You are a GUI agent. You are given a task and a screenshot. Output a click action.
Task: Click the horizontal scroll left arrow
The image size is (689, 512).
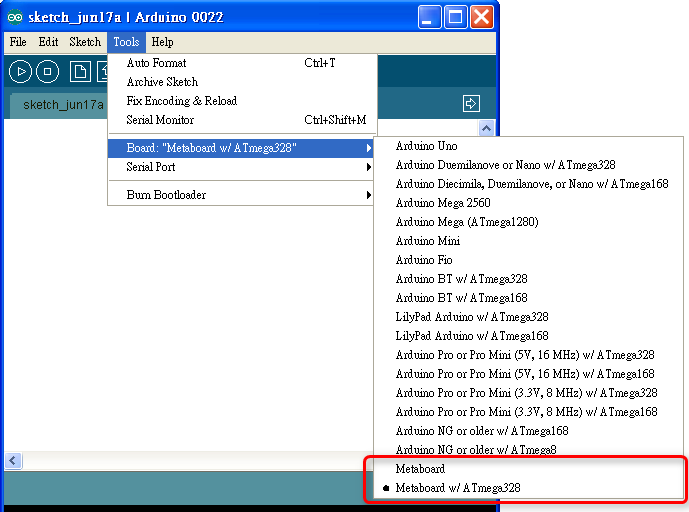click(x=13, y=461)
